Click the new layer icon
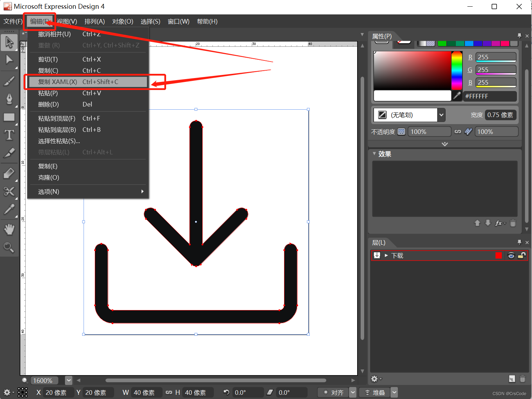This screenshot has height=399, width=532. [512, 379]
